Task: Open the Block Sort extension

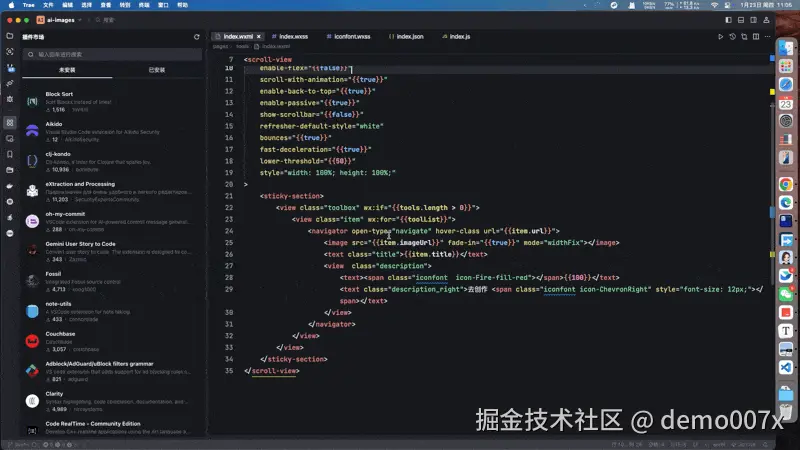Action: pyautogui.click(x=112, y=102)
